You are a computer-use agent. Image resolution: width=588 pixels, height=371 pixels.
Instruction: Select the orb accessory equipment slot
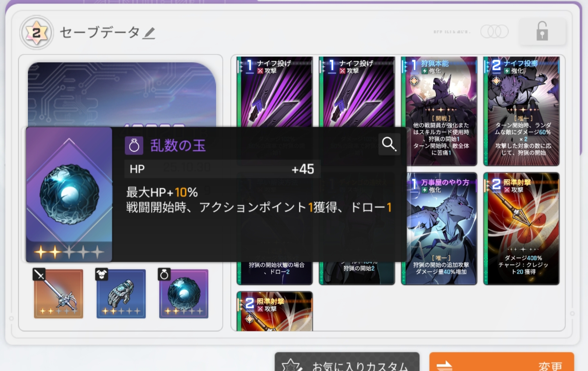tap(184, 294)
